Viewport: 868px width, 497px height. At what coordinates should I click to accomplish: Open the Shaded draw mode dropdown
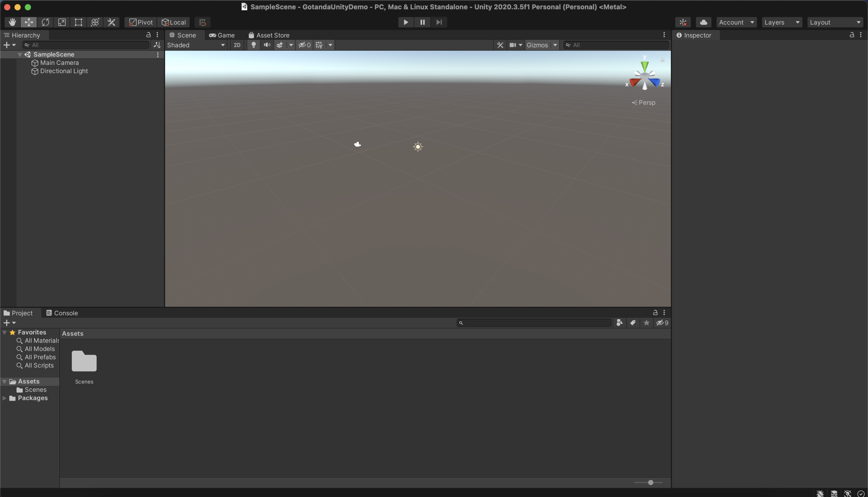(x=196, y=45)
